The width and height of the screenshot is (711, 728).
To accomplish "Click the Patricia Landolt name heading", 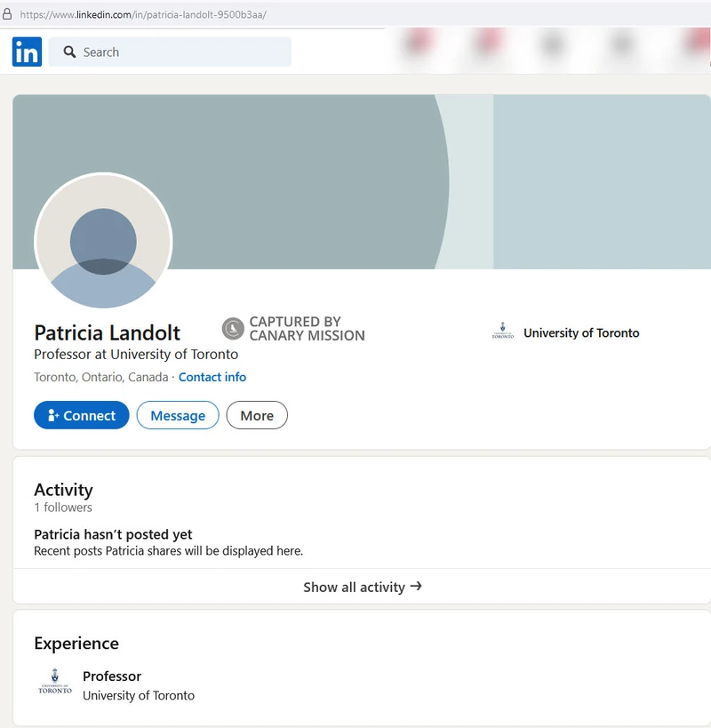I will tap(108, 333).
